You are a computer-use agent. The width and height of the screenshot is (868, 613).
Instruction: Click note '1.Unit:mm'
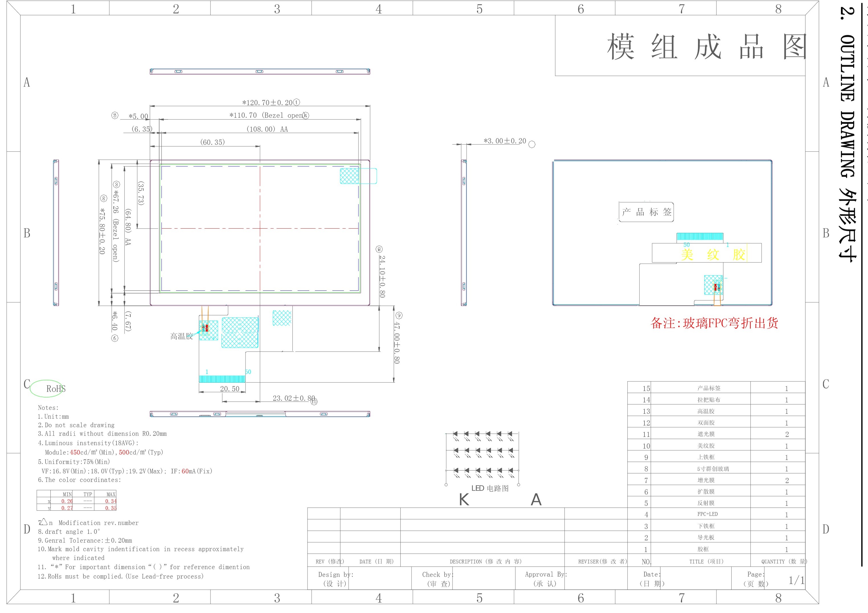coord(53,416)
